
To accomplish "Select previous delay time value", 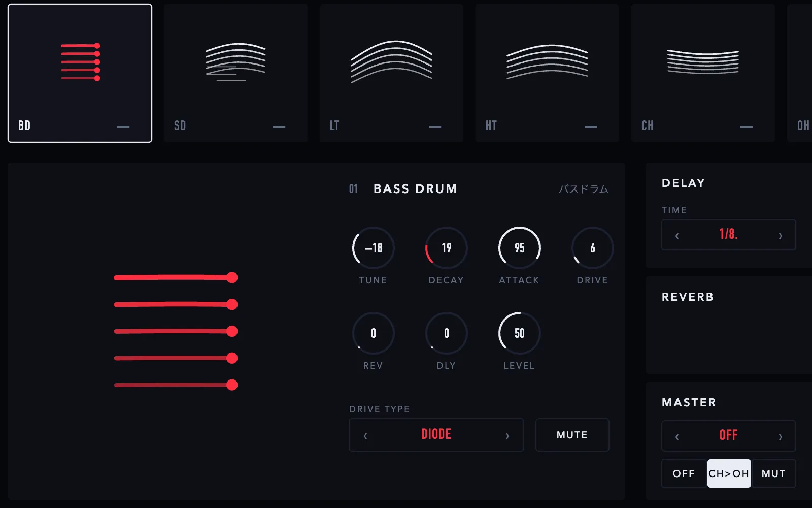I will 677,235.
